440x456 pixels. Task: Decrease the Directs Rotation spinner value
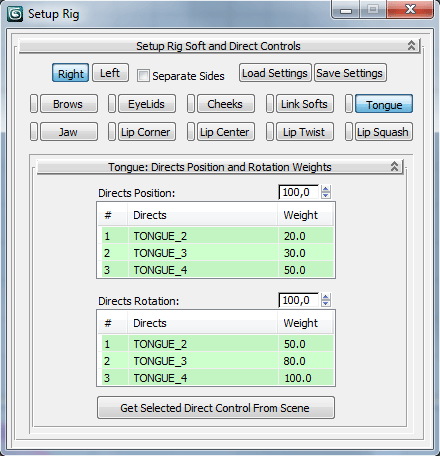click(x=325, y=303)
